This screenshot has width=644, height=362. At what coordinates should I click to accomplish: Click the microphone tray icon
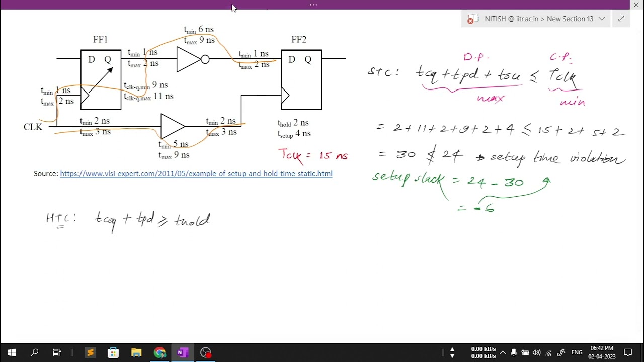pyautogui.click(x=514, y=352)
